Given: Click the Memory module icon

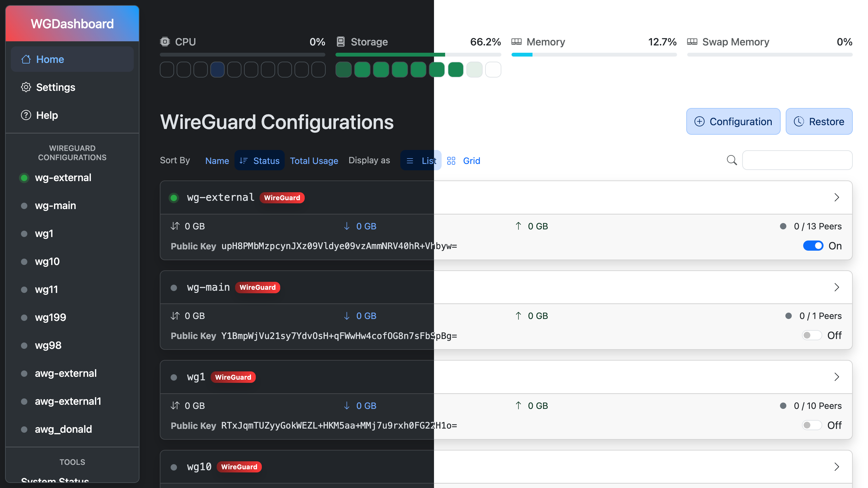Looking at the screenshot, I should tap(516, 42).
